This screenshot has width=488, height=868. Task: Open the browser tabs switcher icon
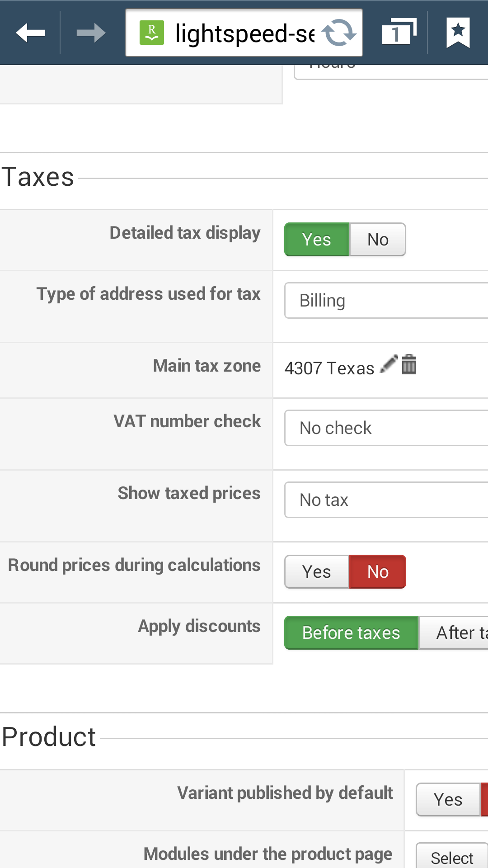pyautogui.click(x=399, y=33)
